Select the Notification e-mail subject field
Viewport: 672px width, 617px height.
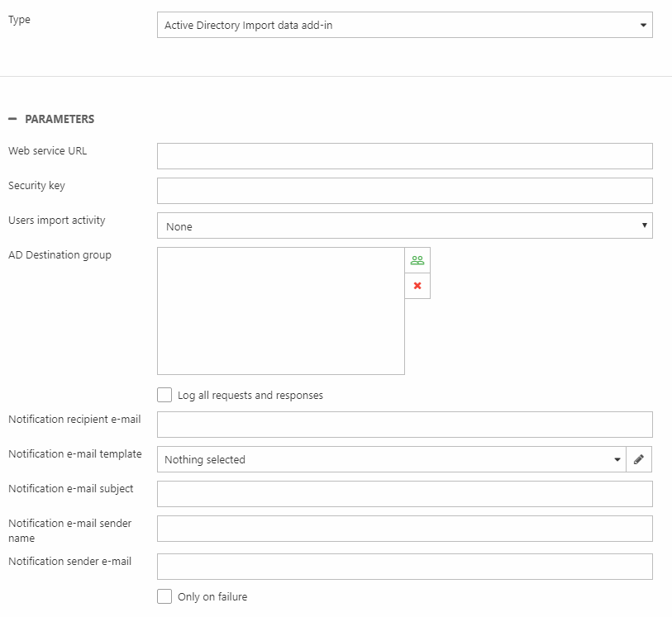(404, 494)
